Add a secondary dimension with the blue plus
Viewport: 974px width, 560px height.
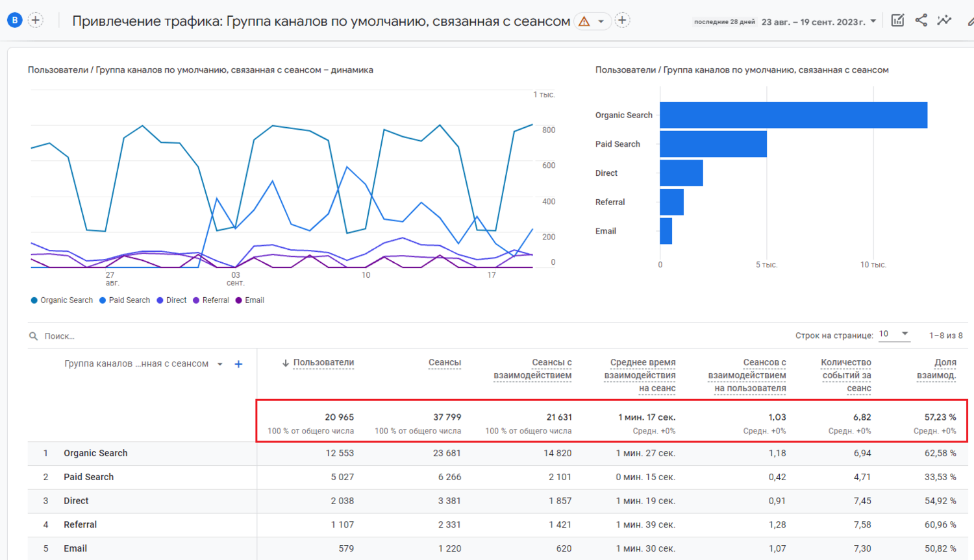pyautogui.click(x=238, y=364)
